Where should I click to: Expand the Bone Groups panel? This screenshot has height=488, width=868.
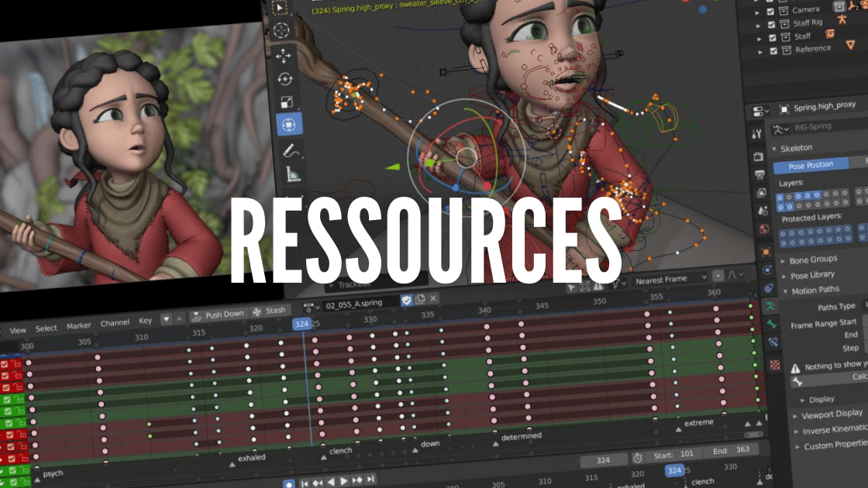point(783,261)
